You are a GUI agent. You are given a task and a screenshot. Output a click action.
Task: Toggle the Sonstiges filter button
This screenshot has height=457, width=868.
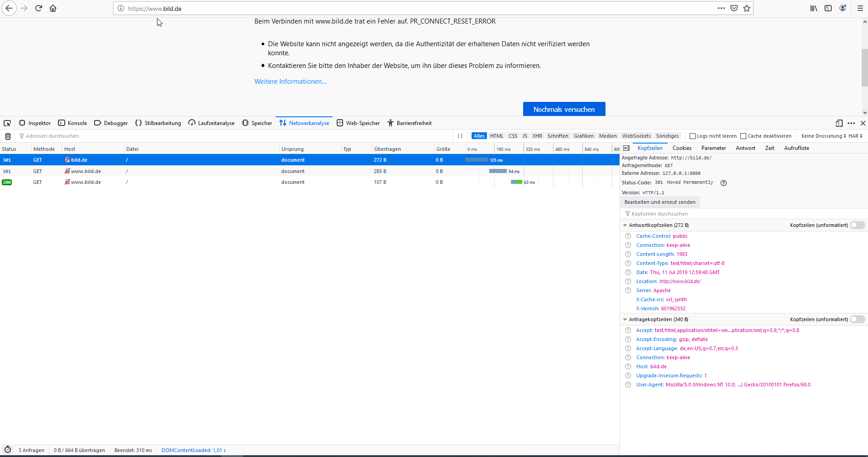[667, 136]
